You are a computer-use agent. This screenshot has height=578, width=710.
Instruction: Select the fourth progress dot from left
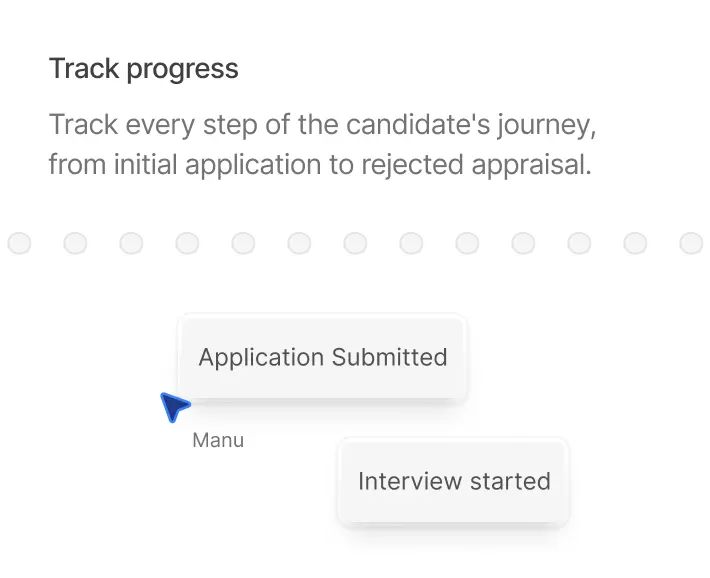[x=187, y=243]
